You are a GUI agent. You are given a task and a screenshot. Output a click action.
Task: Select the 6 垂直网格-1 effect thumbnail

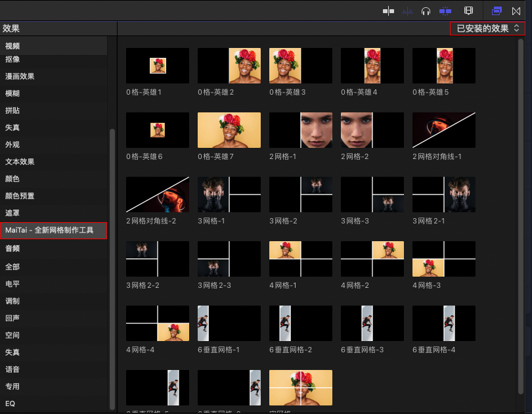tap(229, 323)
